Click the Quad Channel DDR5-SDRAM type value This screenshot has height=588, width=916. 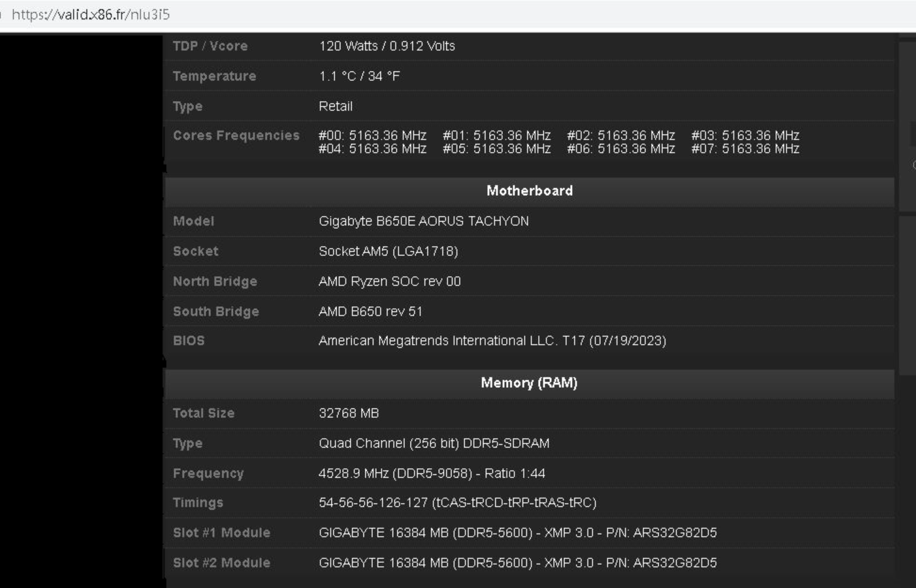[x=433, y=443]
